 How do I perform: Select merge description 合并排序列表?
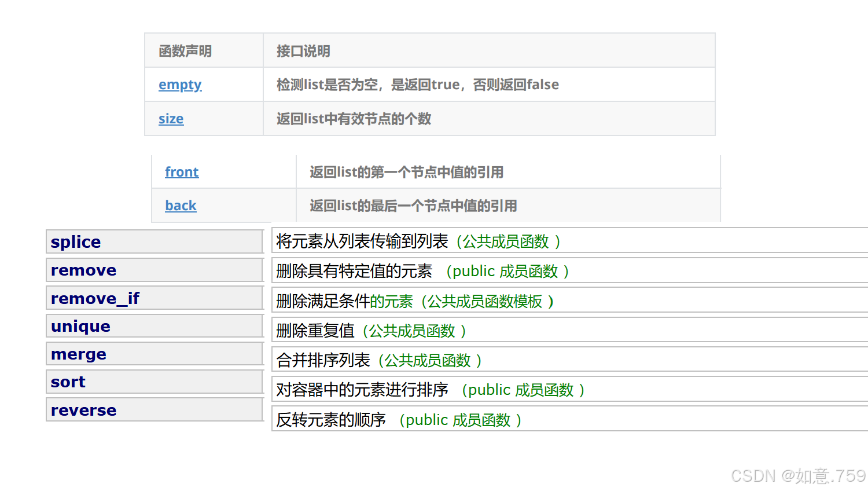323,360
